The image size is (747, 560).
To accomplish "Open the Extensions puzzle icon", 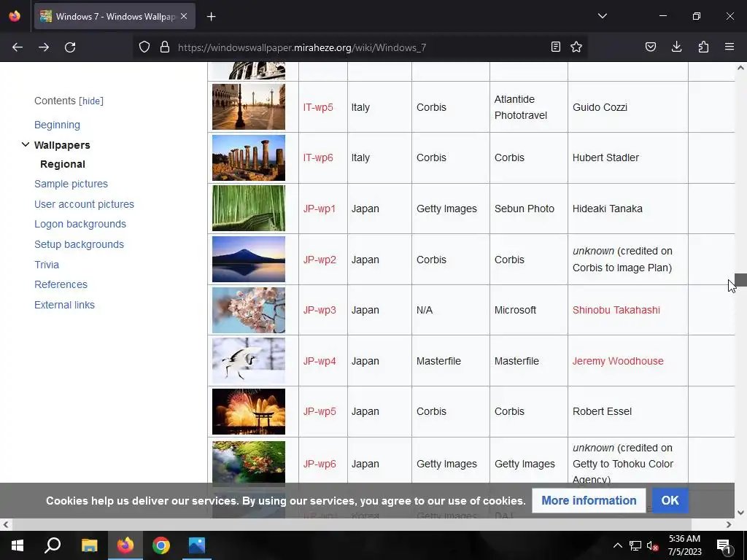I will click(703, 47).
